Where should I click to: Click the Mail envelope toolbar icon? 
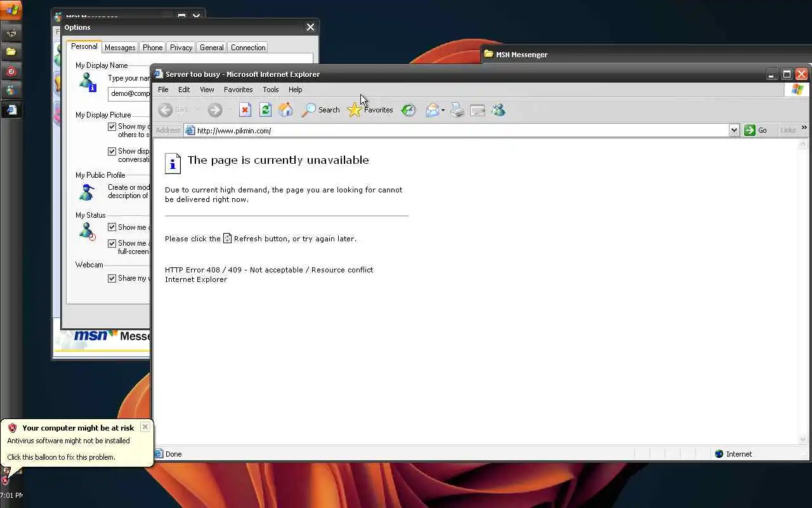click(432, 110)
